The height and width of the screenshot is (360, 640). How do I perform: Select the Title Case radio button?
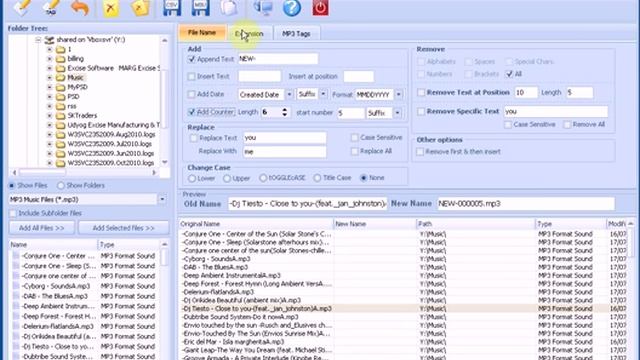click(x=317, y=178)
